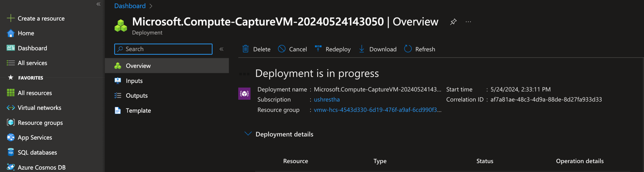Click the Create a resource plus icon
Image resolution: width=644 pixels, height=172 pixels.
pyautogui.click(x=10, y=18)
